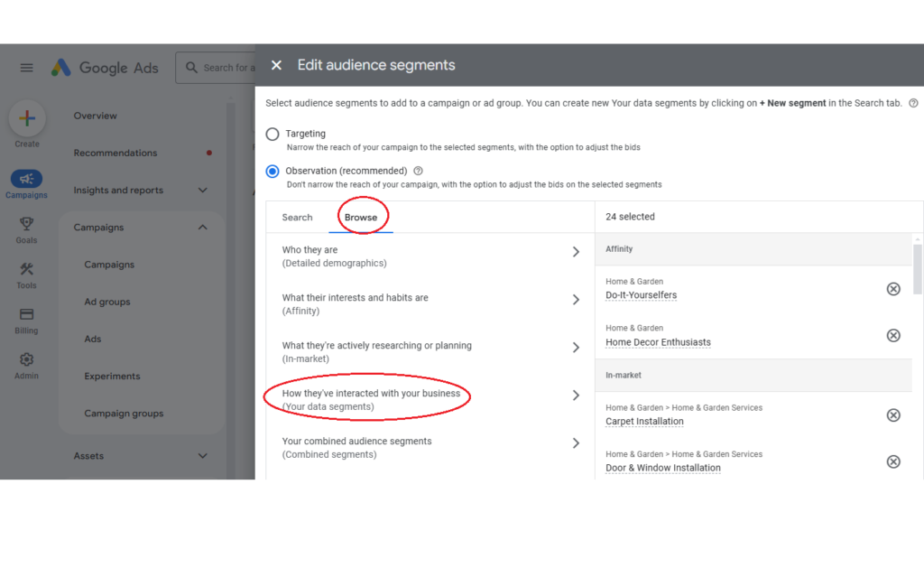
Task: Open the Tools wrench icon
Action: 27,269
